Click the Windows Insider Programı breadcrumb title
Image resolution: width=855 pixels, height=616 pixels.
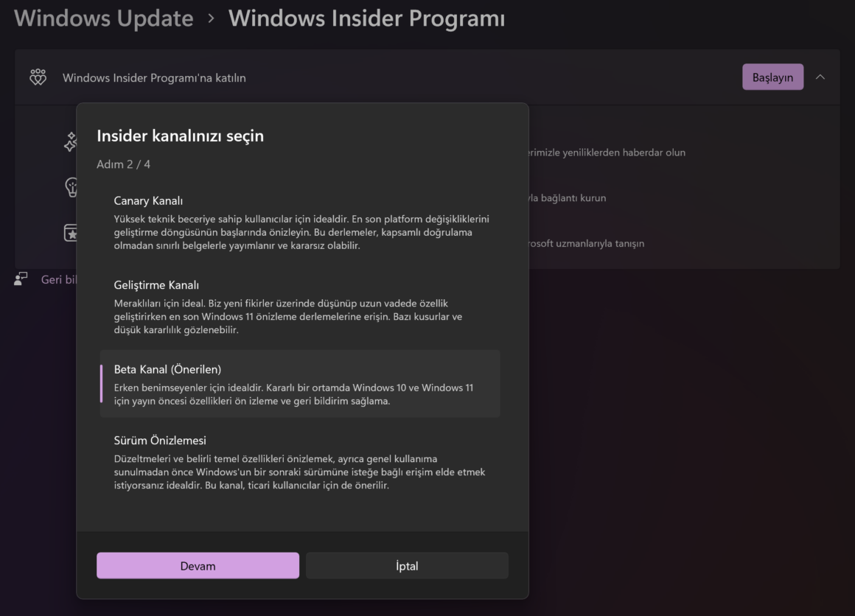366,18
